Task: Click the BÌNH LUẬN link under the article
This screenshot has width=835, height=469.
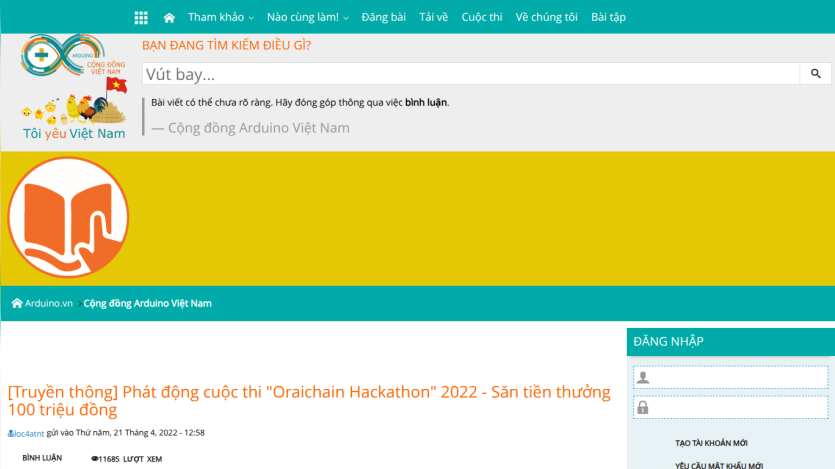Action: tap(42, 458)
